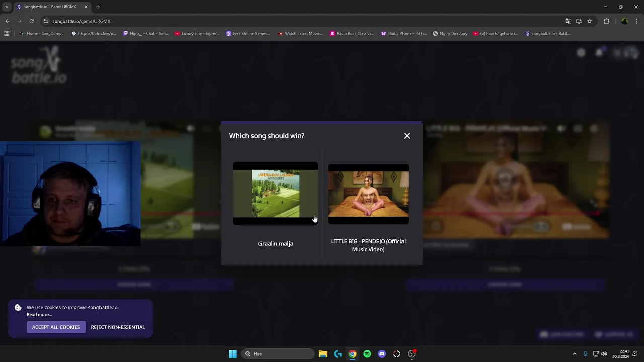This screenshot has width=644, height=362.
Task: Choose the Graalin malja song thumbnail
Action: 275,194
